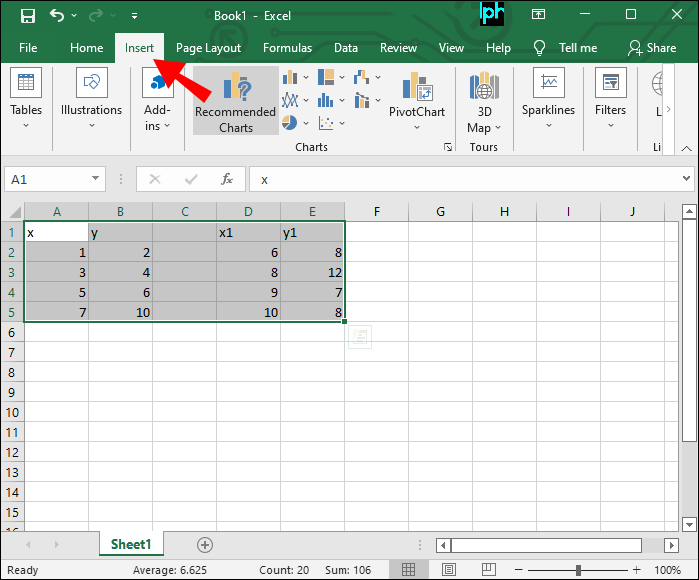
Task: Click the Share button
Action: [652, 48]
